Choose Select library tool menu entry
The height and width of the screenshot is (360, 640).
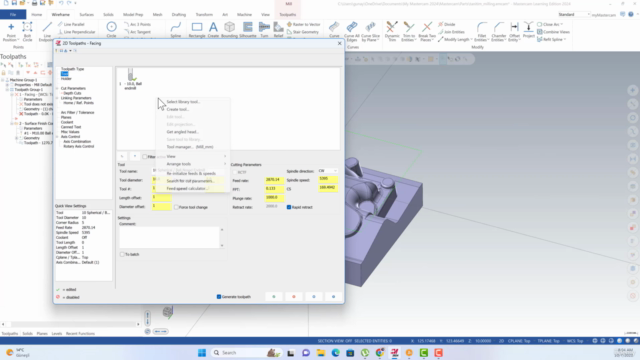(x=183, y=102)
